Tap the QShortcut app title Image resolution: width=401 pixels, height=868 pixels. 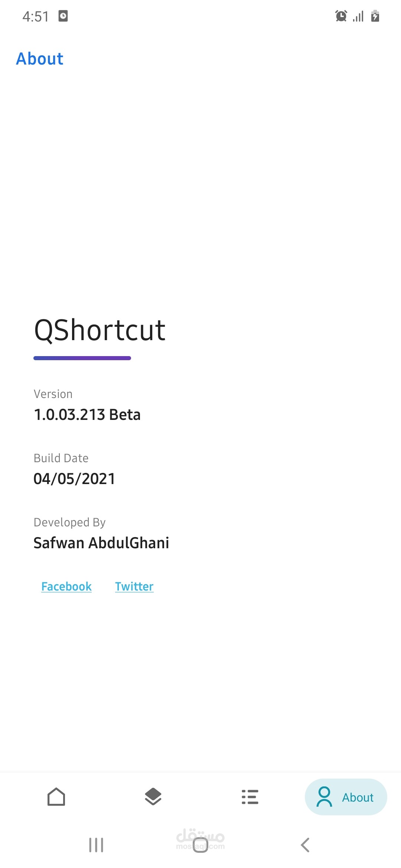pyautogui.click(x=100, y=330)
